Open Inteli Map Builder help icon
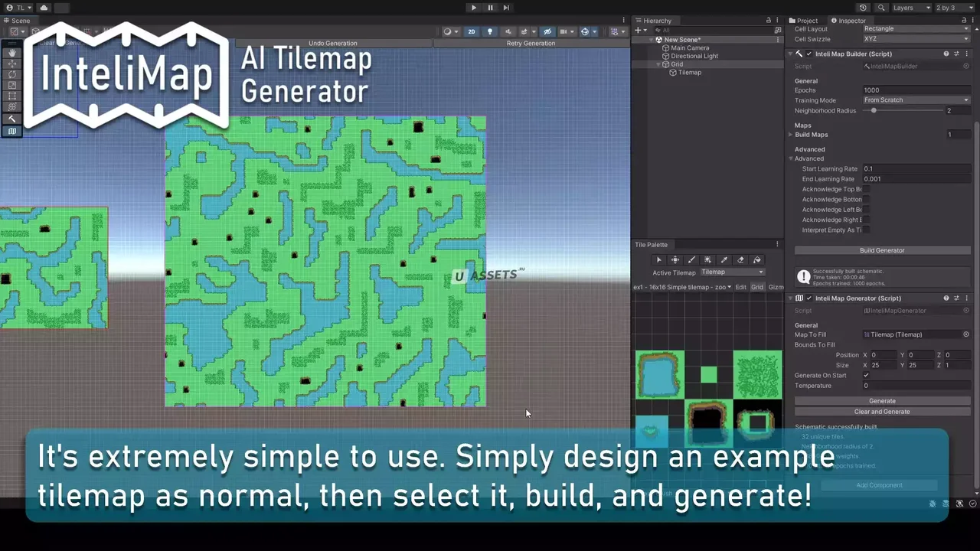The image size is (980, 551). 946,54
